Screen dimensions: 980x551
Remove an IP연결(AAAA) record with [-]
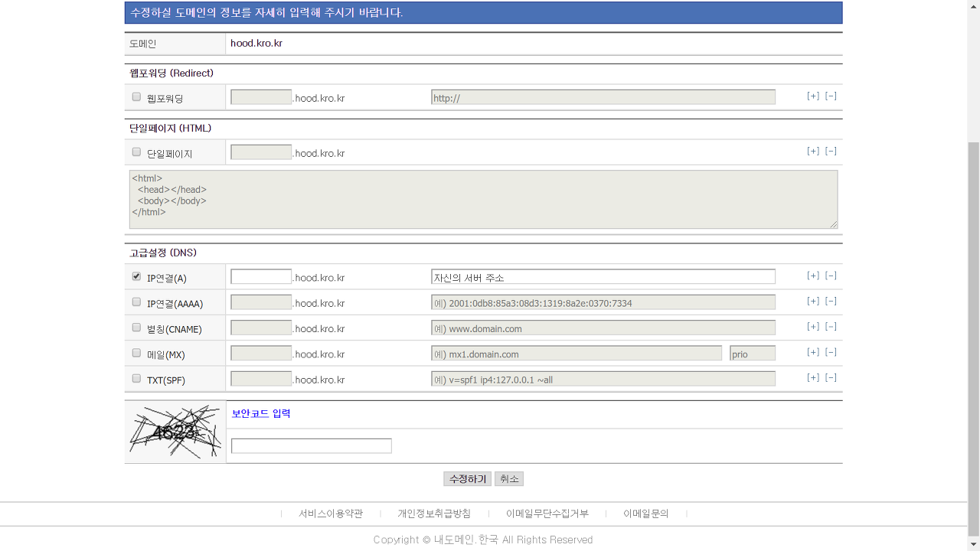831,302
